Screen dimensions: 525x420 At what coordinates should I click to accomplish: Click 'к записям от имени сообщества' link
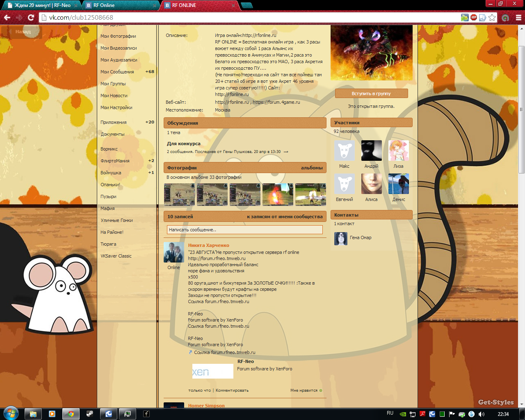coord(285,217)
